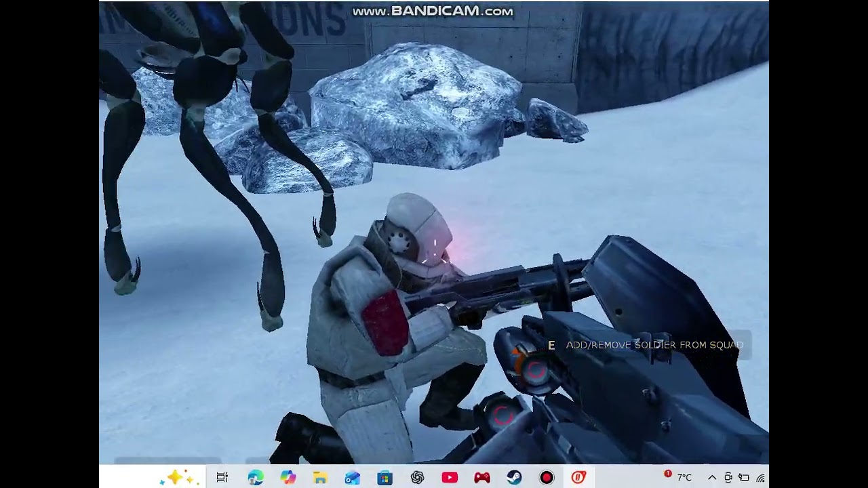The width and height of the screenshot is (868, 488).
Task: Open the ChatGPT app in taskbar
Action: 417,477
